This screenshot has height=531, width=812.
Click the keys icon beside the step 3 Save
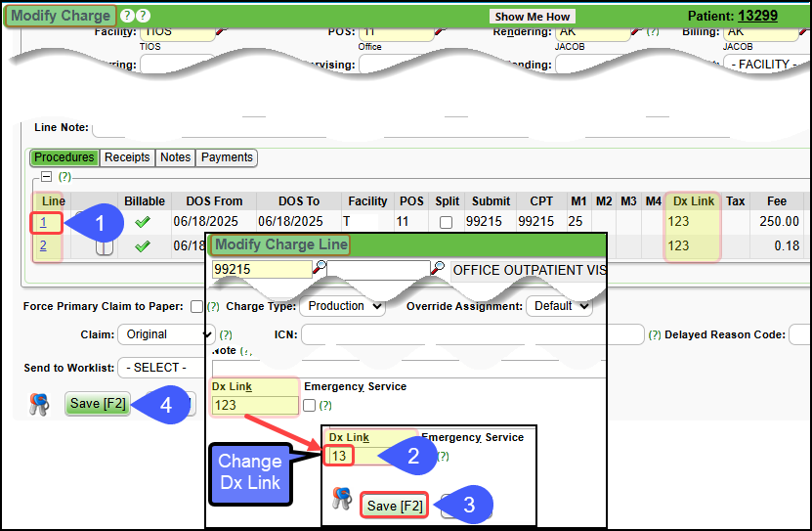(341, 499)
